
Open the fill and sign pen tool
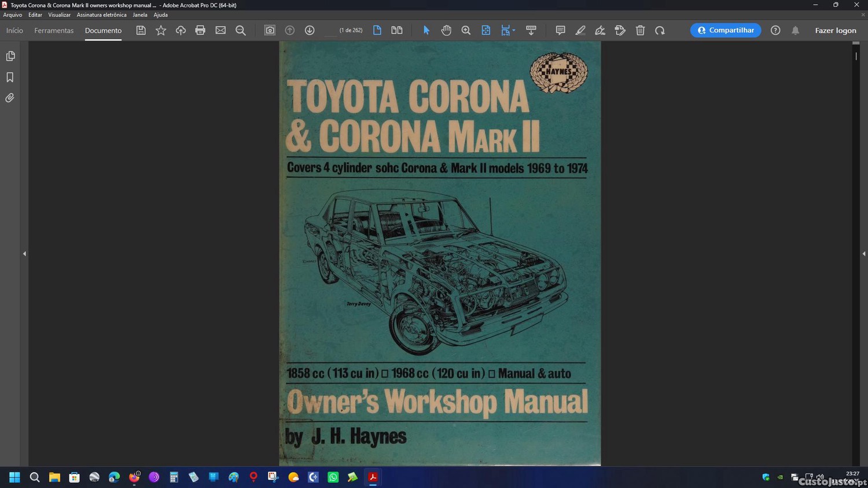600,30
